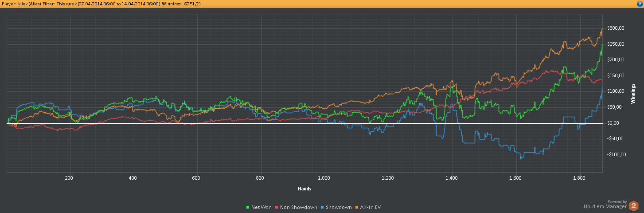
Task: Toggle the Net Won series in the legend
Action: [x=258, y=207]
